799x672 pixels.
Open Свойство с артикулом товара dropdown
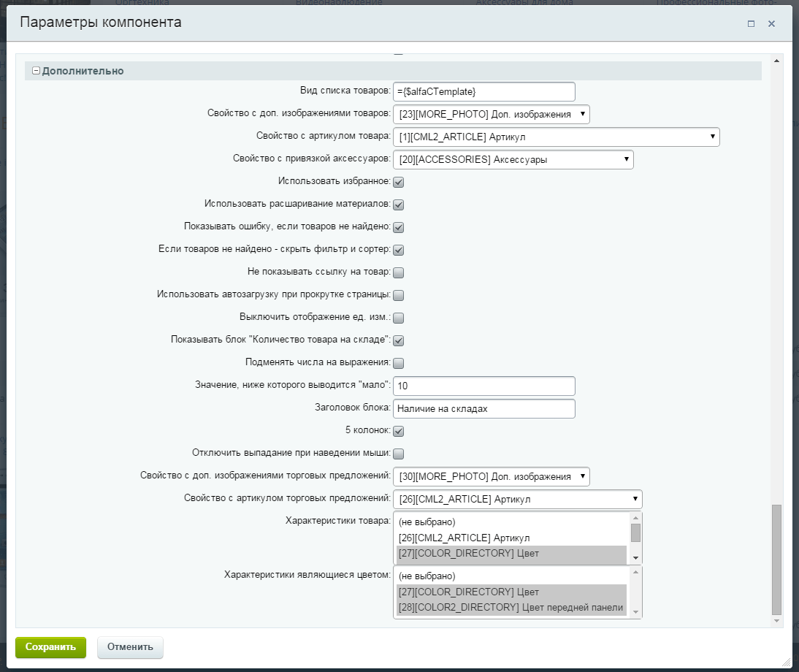point(557,137)
